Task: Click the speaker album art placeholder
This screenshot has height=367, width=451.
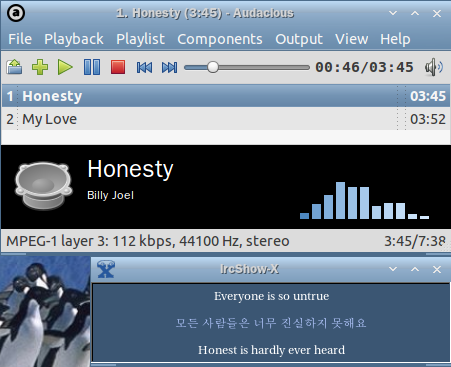Action: [x=43, y=186]
